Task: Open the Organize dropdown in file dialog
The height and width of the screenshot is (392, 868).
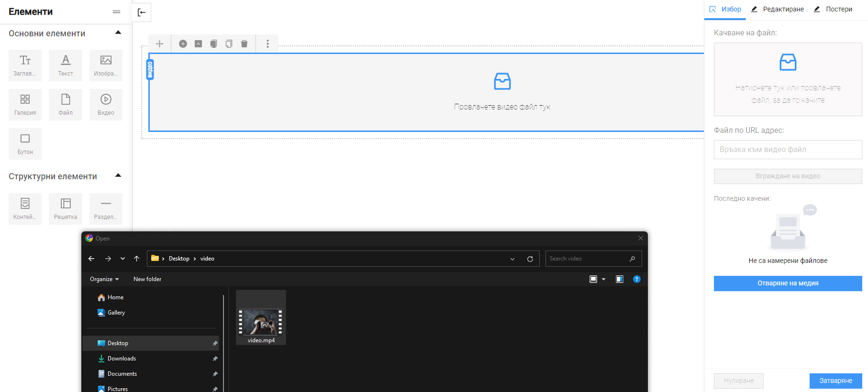Action: click(x=104, y=279)
